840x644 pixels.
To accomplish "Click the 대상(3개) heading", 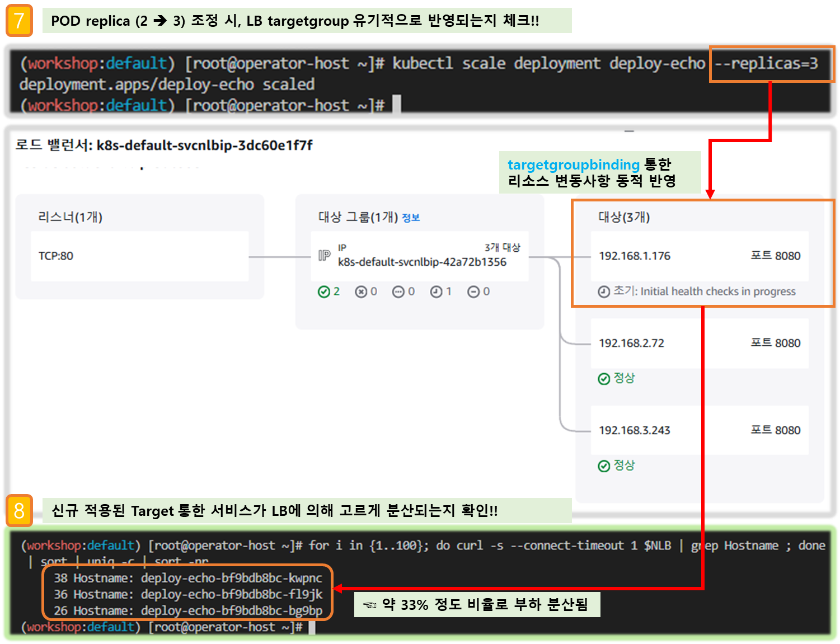I will (624, 217).
